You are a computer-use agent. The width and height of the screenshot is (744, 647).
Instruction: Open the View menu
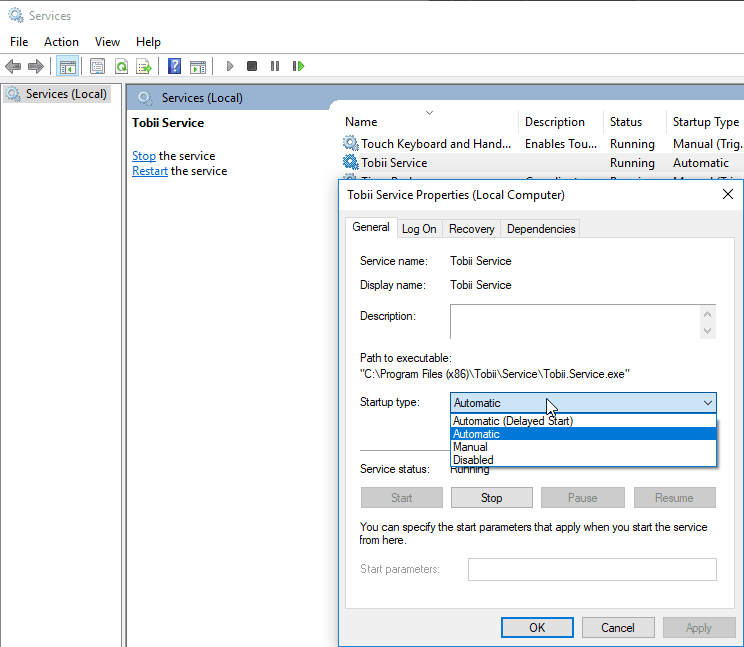(107, 42)
